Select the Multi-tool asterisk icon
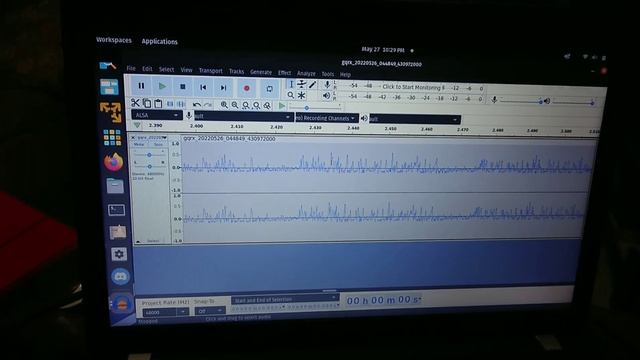The image size is (640, 360). click(301, 96)
